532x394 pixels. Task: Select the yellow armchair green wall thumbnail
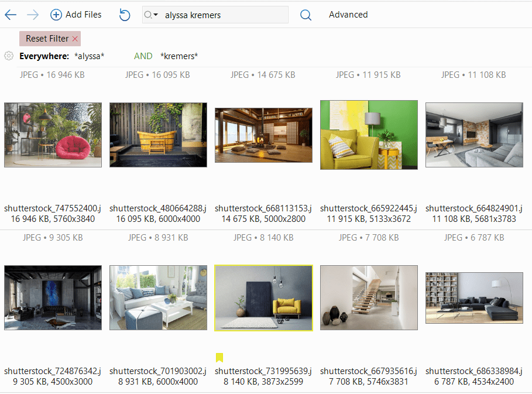click(x=369, y=135)
